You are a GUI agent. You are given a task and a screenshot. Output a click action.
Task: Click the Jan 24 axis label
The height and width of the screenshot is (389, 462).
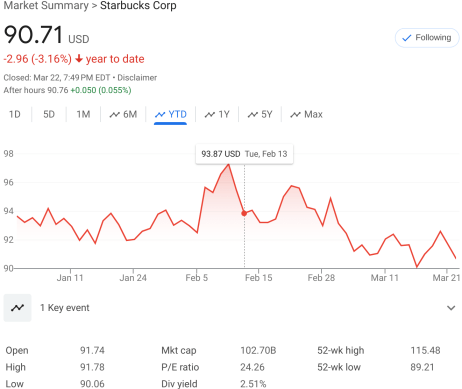(133, 278)
